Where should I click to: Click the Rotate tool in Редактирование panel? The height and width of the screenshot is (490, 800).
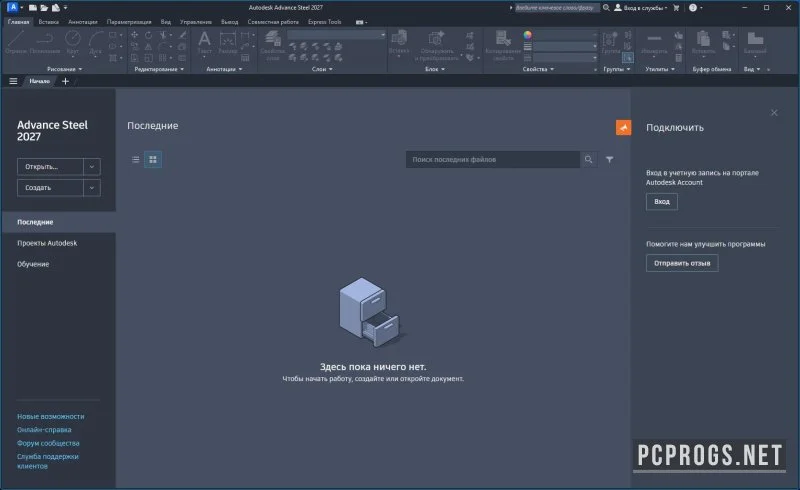pyautogui.click(x=148, y=35)
